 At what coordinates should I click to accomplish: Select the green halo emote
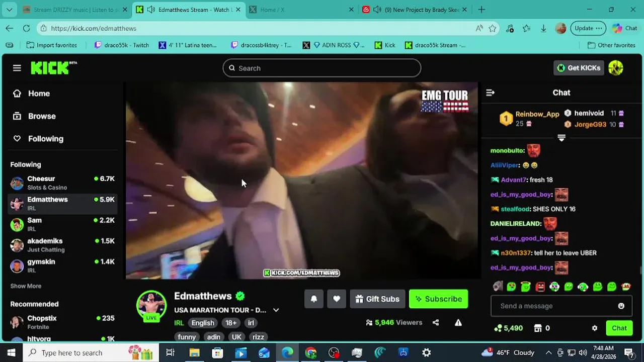pyautogui.click(x=526, y=287)
